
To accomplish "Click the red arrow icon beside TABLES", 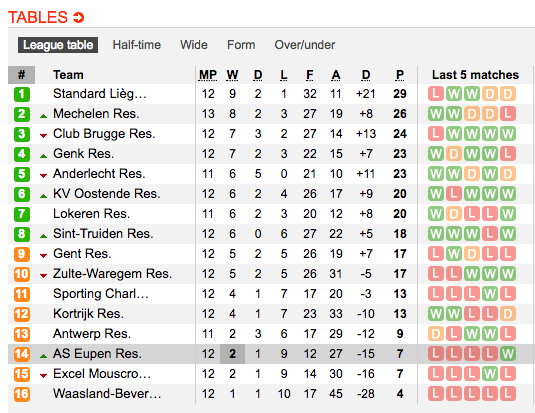I will pos(78,17).
